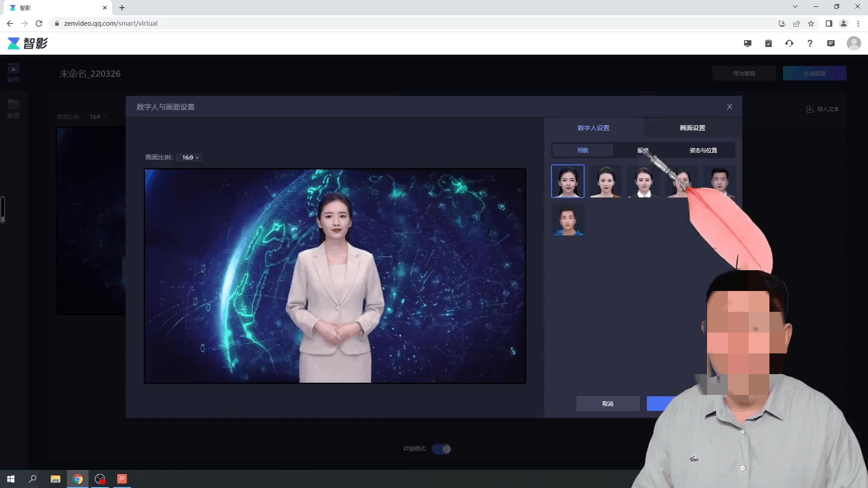Click the digital human preview image
The image size is (868, 488).
coord(335,276)
